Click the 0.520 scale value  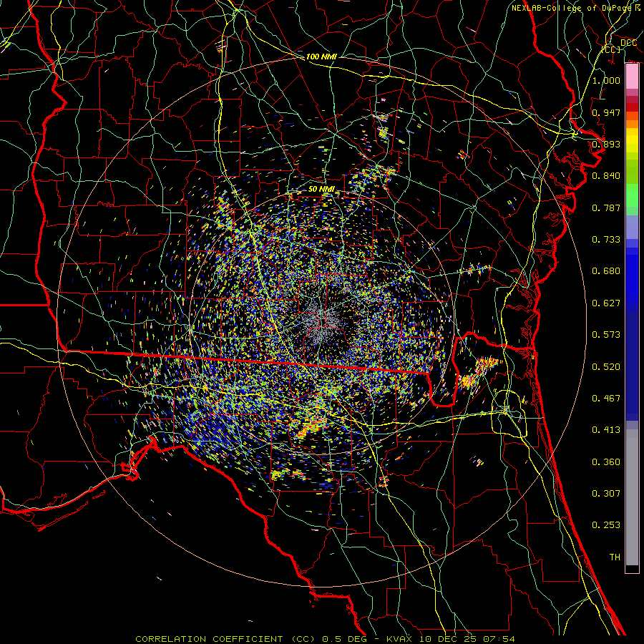point(606,367)
